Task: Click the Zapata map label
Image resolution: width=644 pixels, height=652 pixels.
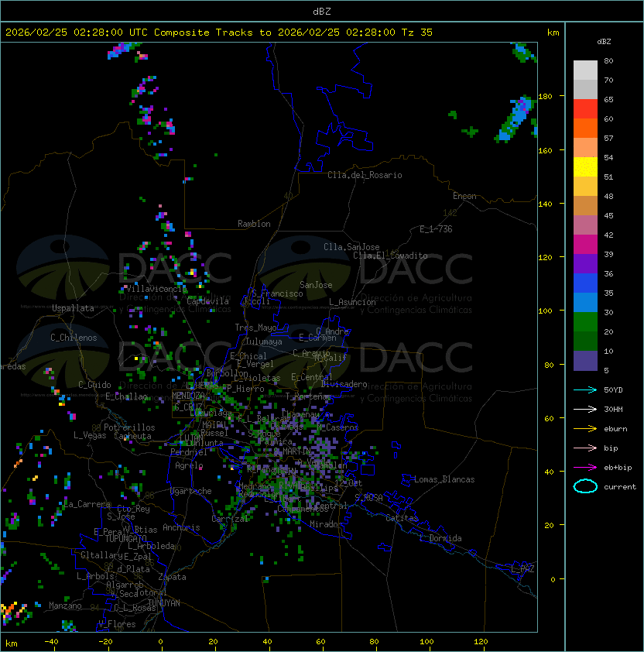Action: (x=172, y=577)
